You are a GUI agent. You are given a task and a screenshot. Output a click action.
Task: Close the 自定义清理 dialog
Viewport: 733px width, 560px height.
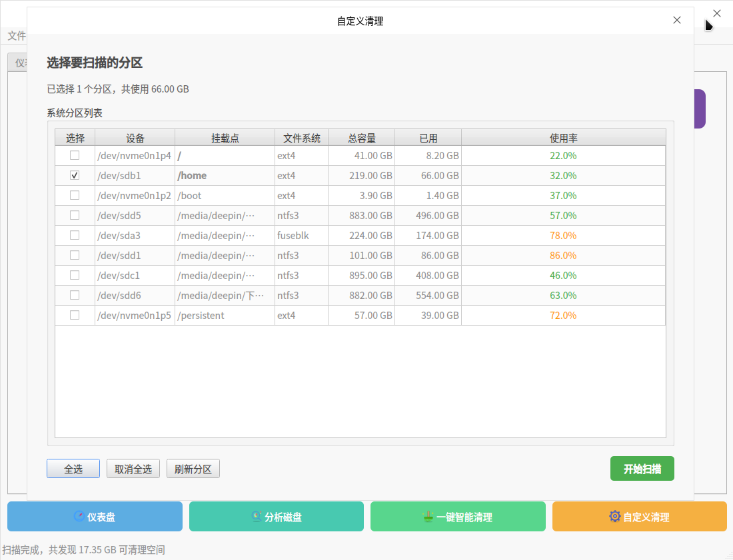coord(677,20)
